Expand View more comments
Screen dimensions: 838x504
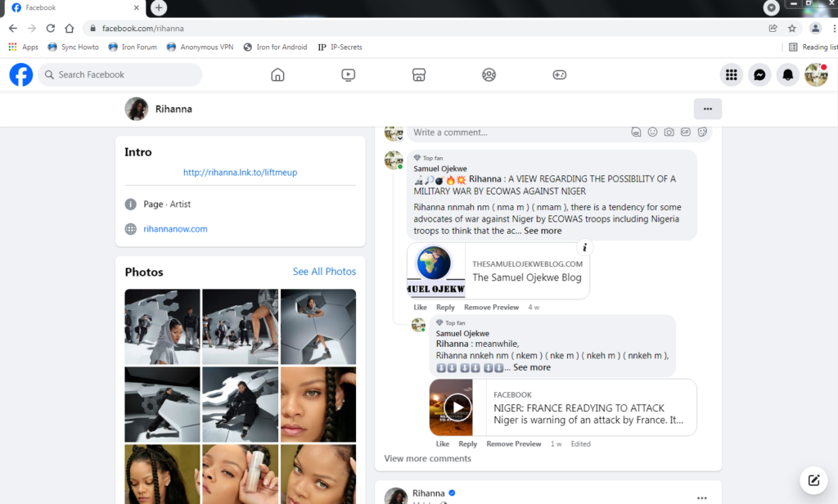pos(427,458)
